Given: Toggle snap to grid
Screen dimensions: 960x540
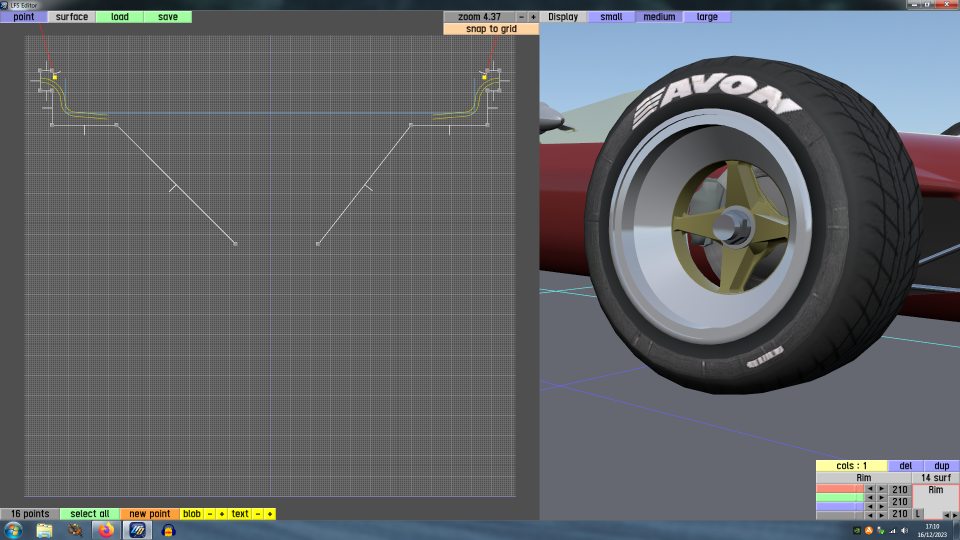Looking at the screenshot, I should tap(491, 29).
